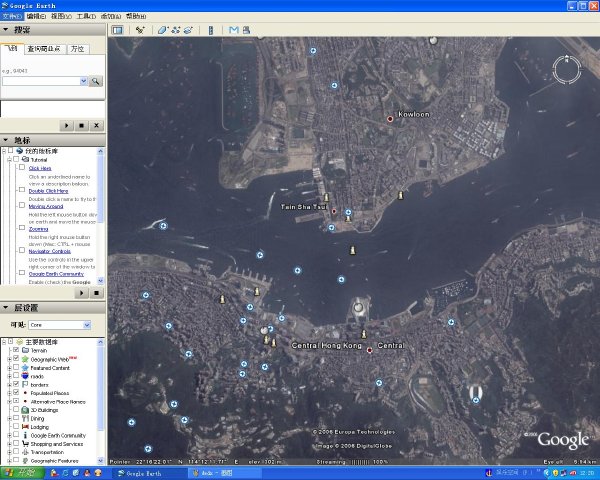Click the roads shield layer icon
Screen dimensions: 600x480
click(25, 376)
